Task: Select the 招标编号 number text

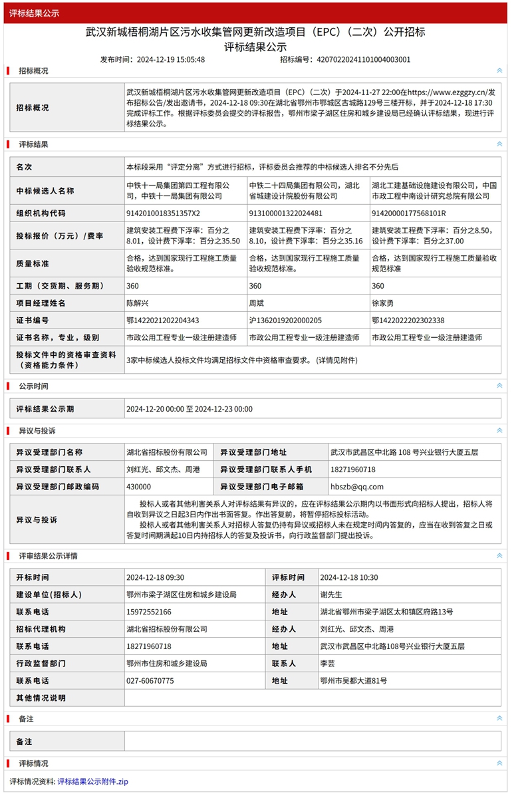Action: pos(364,59)
